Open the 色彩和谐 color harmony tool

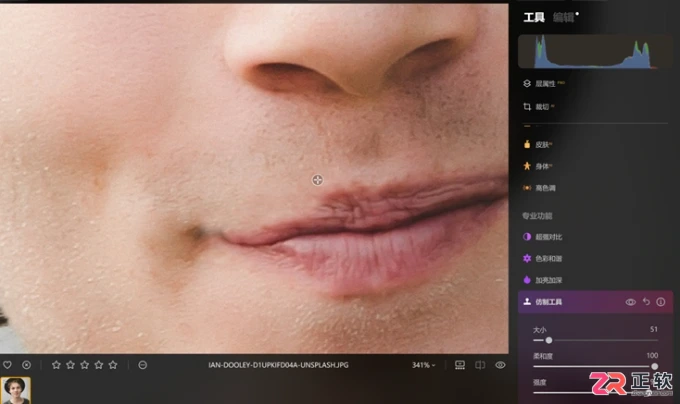point(543,258)
